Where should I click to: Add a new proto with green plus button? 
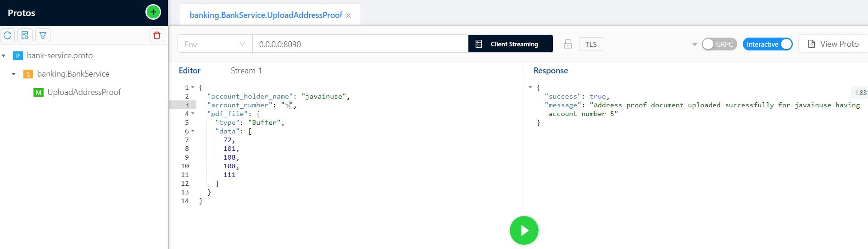click(x=153, y=12)
